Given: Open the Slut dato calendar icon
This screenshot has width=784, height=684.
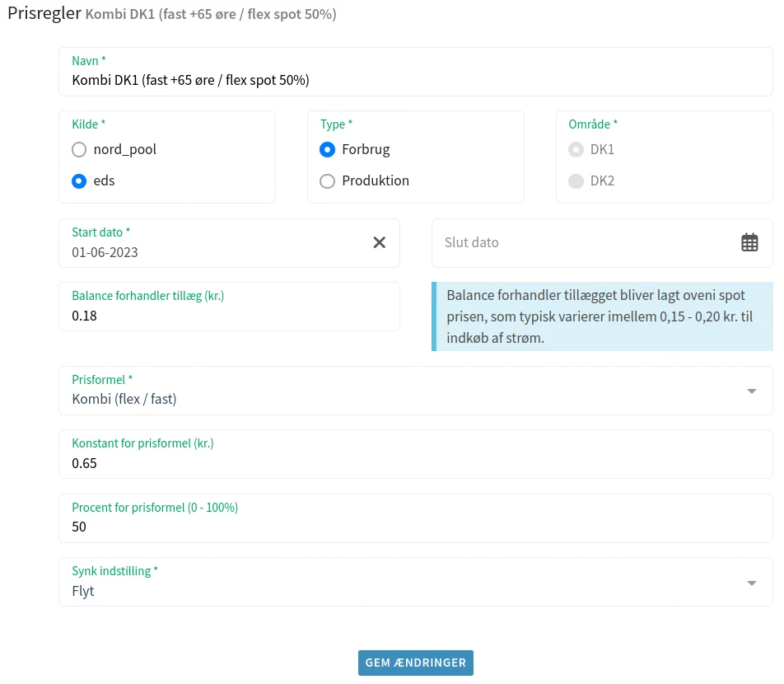Looking at the screenshot, I should point(749,242).
